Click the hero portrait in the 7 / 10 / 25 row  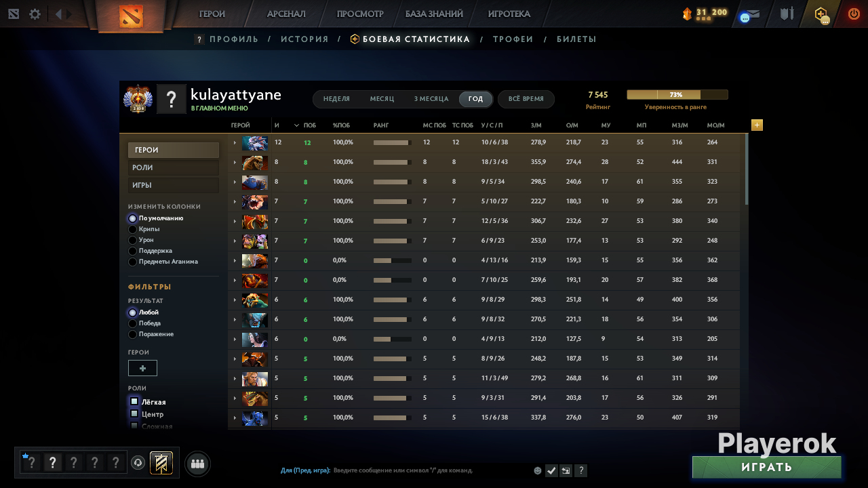[x=255, y=281]
